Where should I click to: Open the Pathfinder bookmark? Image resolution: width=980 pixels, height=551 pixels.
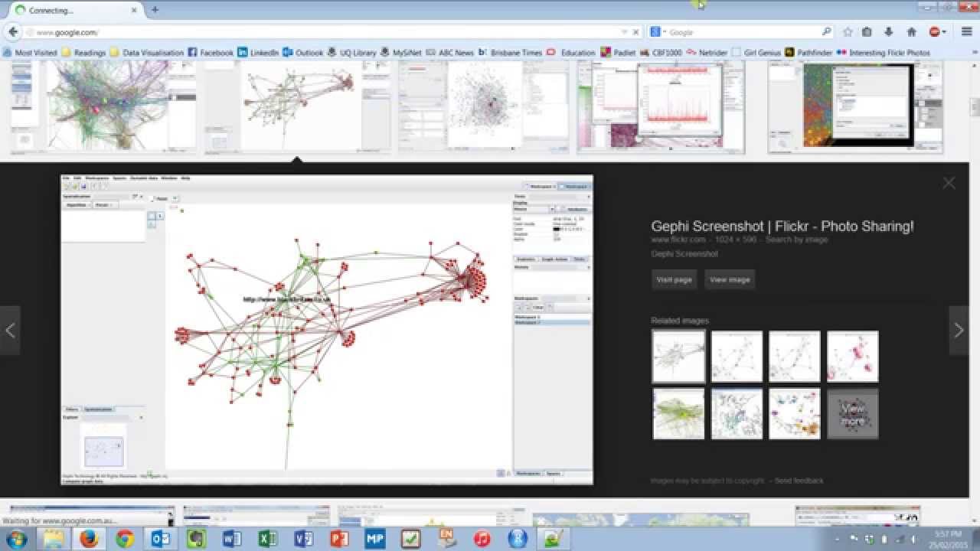click(808, 53)
